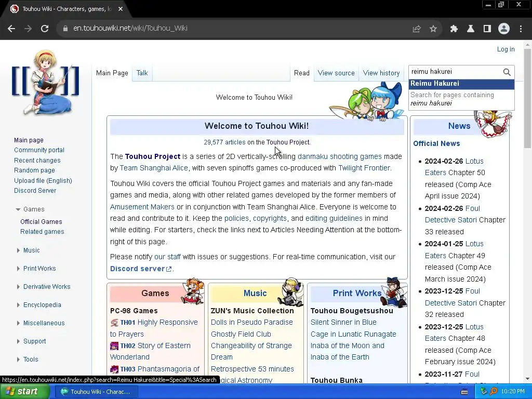Open the Discord Server sidebar link
This screenshot has width=532, height=399.
click(x=35, y=191)
